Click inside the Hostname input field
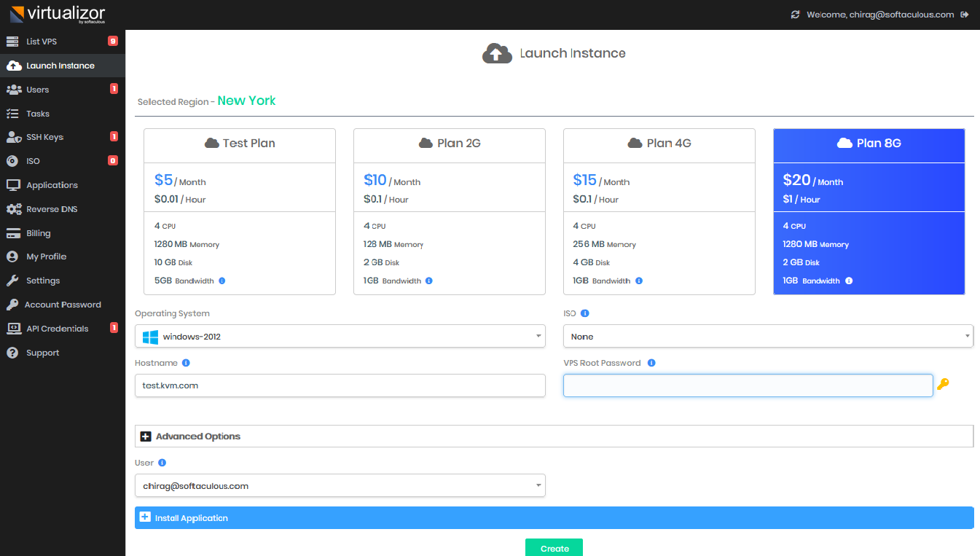This screenshot has height=556, width=980. coord(340,385)
